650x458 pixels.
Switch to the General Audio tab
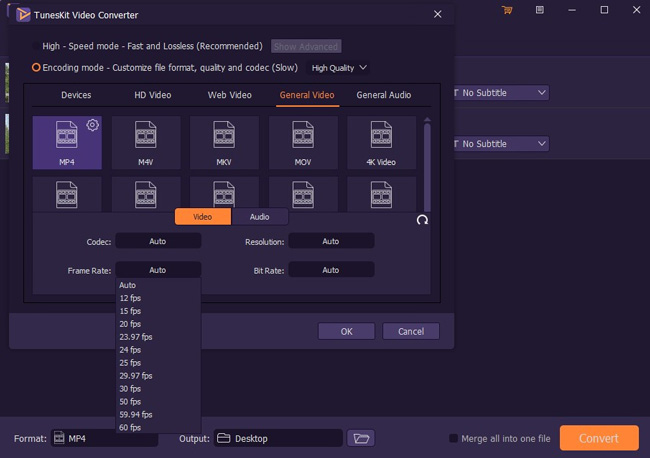coord(384,95)
